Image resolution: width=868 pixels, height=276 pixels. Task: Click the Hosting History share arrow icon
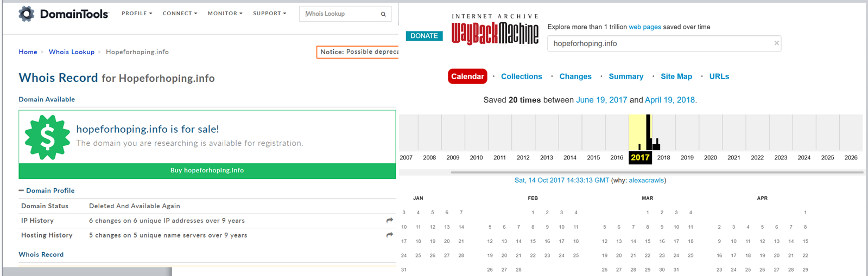pyautogui.click(x=389, y=235)
